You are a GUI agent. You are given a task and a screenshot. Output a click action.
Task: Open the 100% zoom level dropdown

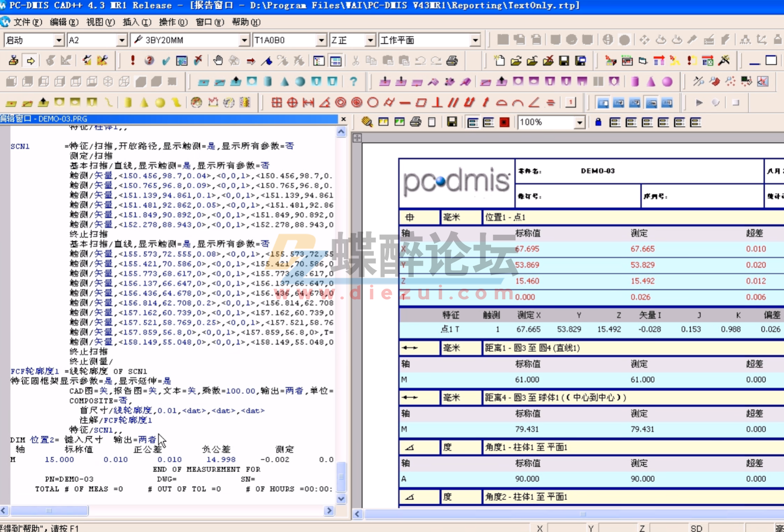click(580, 122)
